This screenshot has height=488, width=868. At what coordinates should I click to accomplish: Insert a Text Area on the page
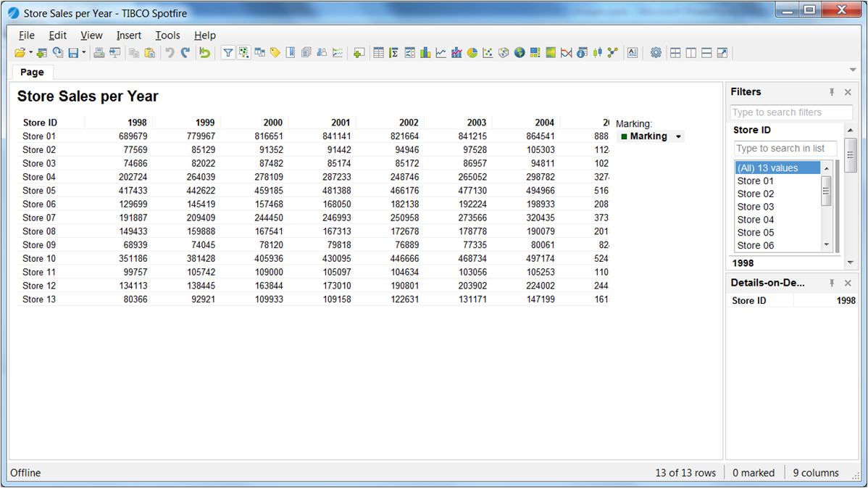coord(633,52)
